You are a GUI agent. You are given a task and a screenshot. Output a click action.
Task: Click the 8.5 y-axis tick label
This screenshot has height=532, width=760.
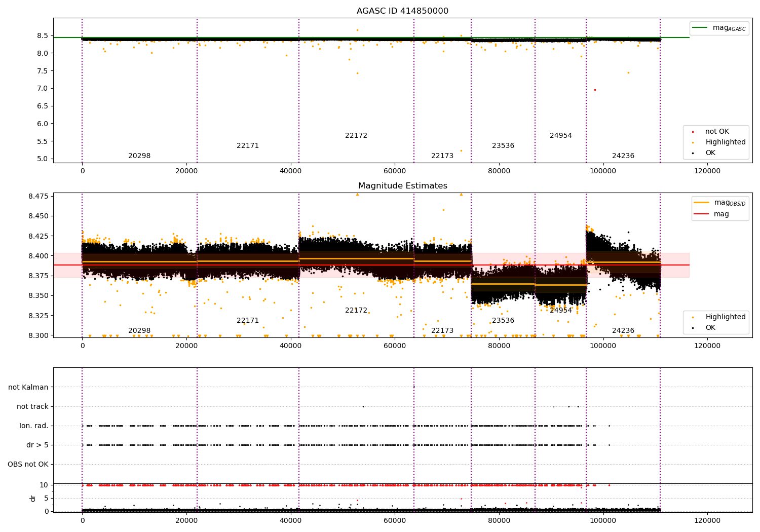coord(43,36)
